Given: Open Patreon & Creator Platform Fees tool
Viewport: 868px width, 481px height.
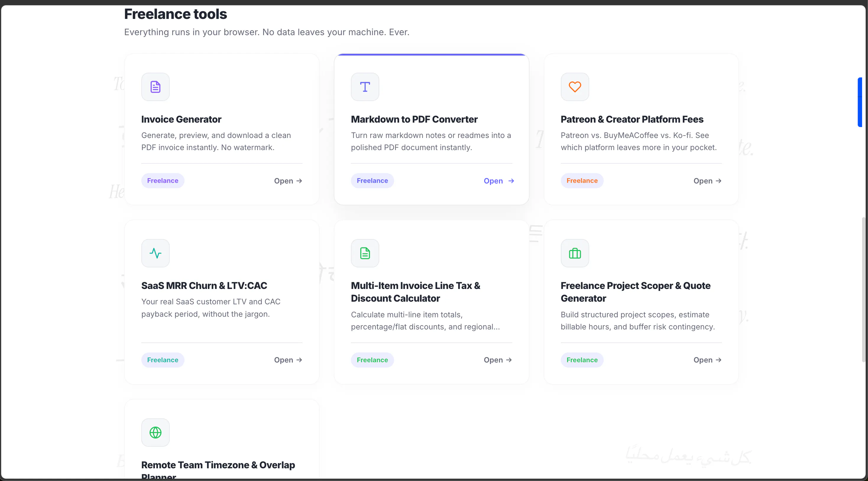Looking at the screenshot, I should pyautogui.click(x=707, y=181).
